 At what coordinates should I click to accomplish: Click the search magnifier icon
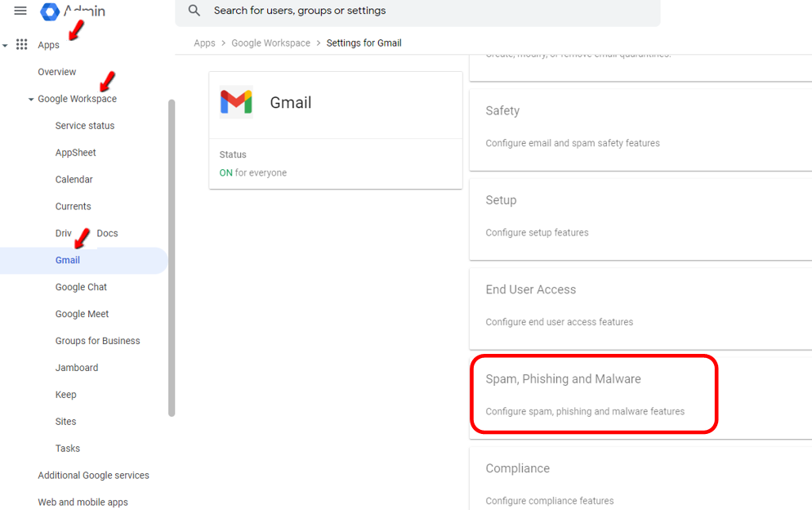click(x=194, y=11)
